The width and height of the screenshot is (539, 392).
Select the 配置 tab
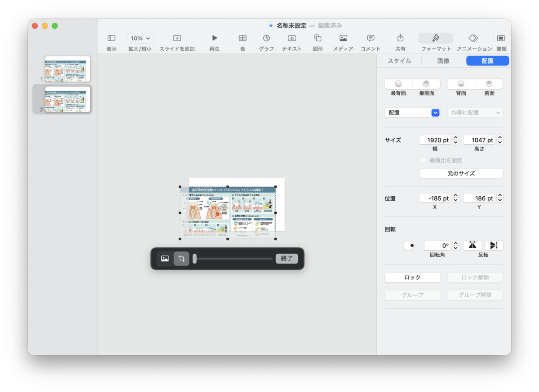(x=488, y=61)
